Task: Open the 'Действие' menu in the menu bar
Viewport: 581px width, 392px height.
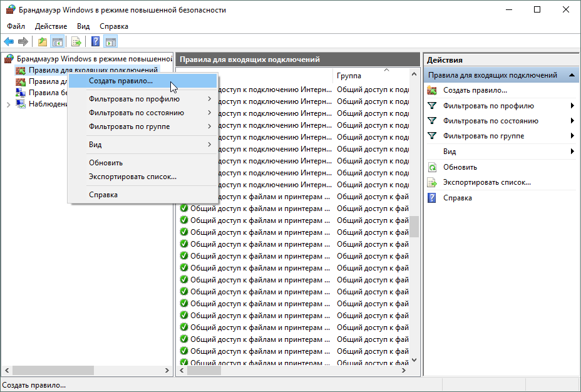Action: click(x=51, y=26)
